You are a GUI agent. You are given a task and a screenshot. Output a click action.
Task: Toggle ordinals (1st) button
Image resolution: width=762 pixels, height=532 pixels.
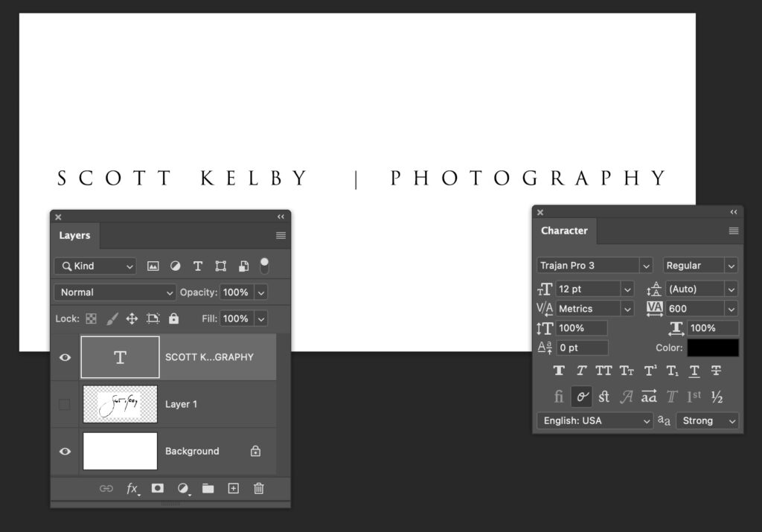click(694, 397)
